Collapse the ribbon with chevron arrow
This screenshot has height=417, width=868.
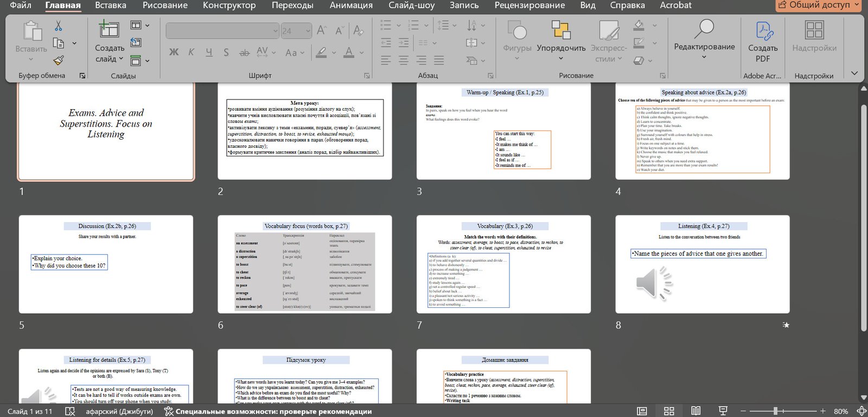tap(854, 73)
